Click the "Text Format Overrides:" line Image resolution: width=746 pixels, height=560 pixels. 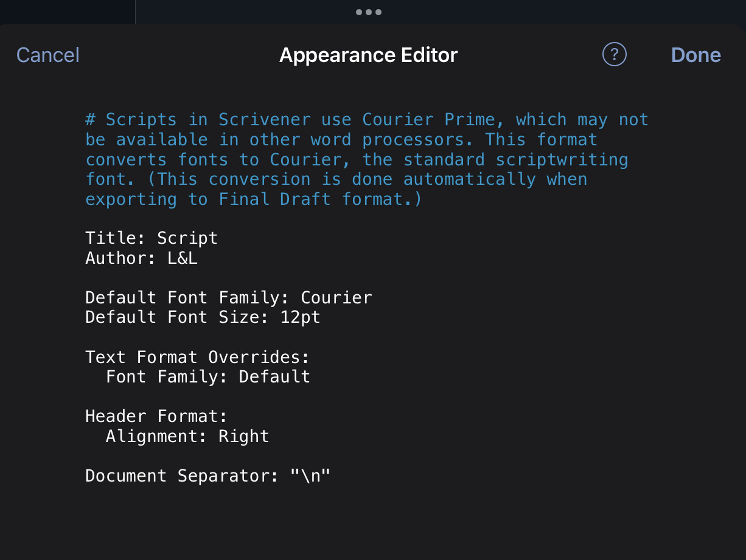(x=197, y=356)
